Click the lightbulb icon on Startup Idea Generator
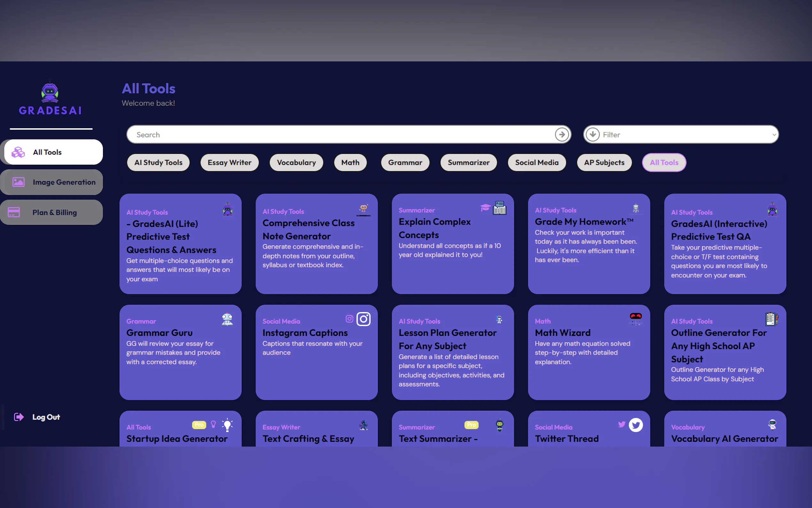812x508 pixels. click(x=227, y=425)
